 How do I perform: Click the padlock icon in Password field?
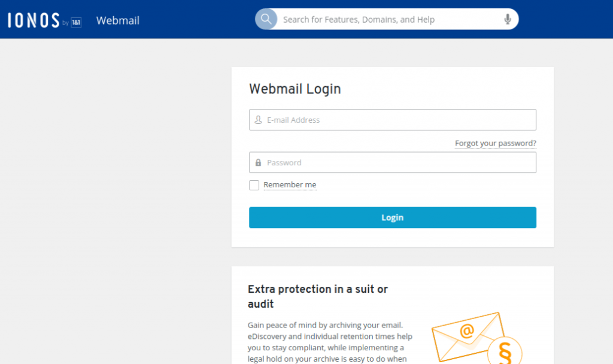tap(258, 163)
